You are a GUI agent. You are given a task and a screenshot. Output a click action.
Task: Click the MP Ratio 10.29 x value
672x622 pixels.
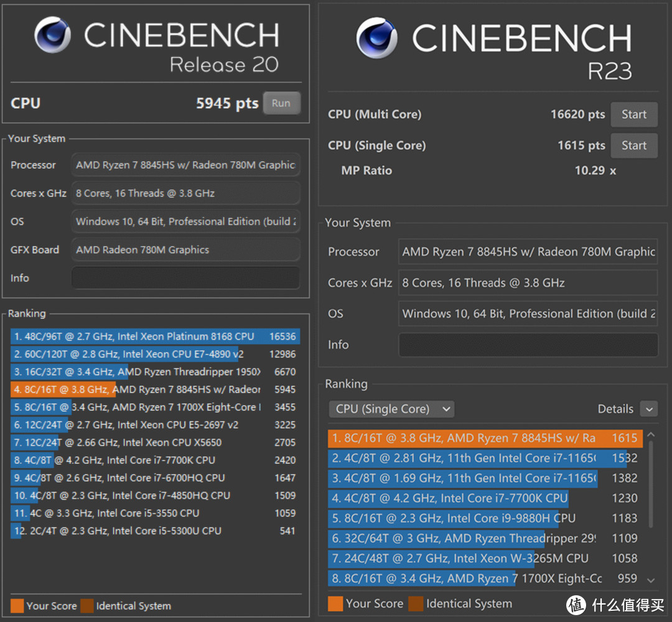tap(595, 170)
